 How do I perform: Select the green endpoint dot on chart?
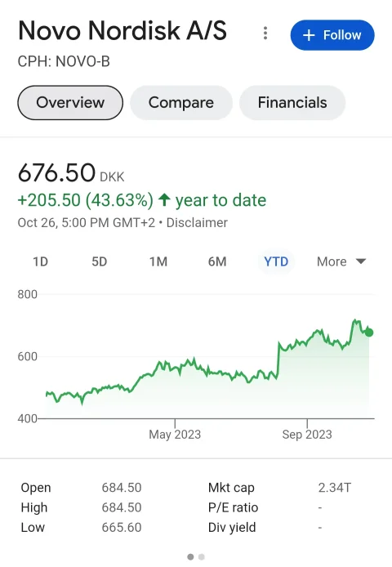click(369, 333)
